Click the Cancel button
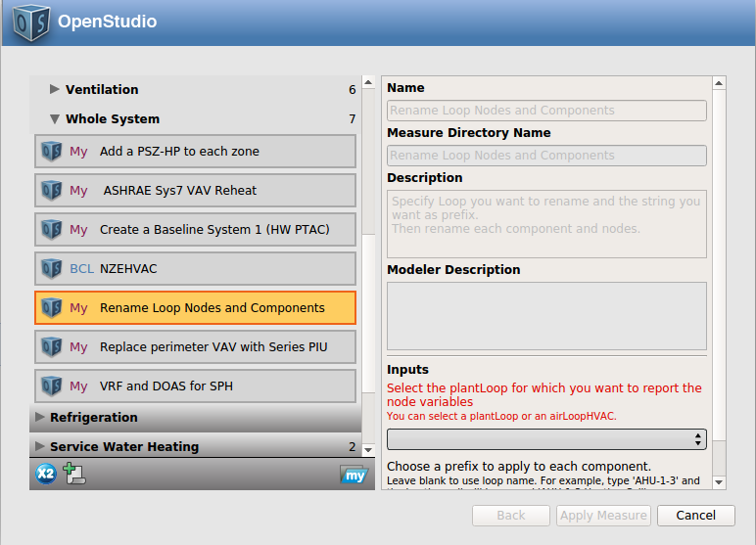This screenshot has width=756, height=545. coord(695,516)
